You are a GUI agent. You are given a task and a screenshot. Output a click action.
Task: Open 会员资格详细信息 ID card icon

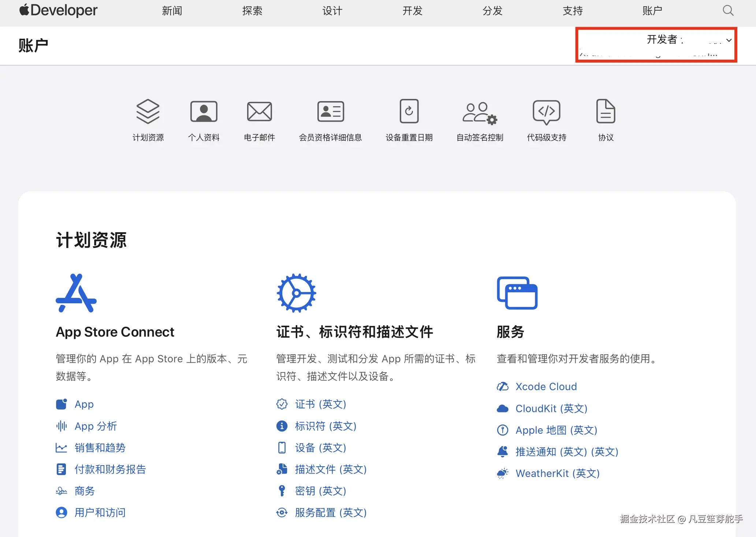point(330,111)
